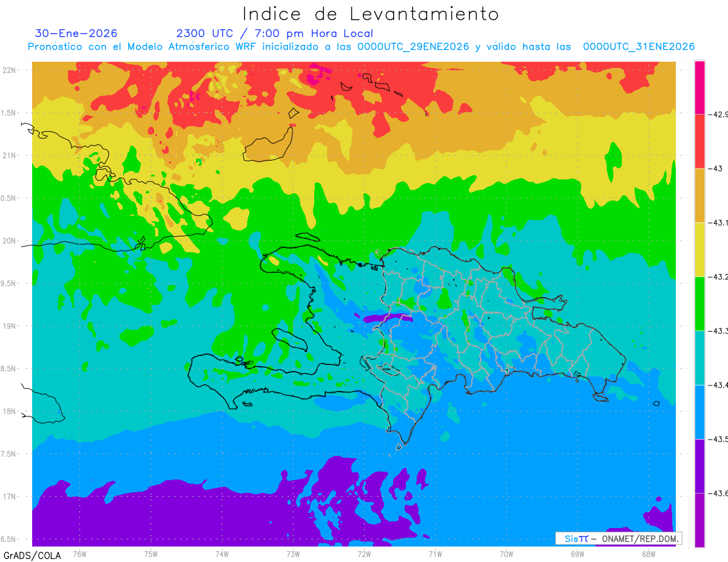
Task: Click the magenta swatch atop the color legend
Action: pyautogui.click(x=699, y=87)
